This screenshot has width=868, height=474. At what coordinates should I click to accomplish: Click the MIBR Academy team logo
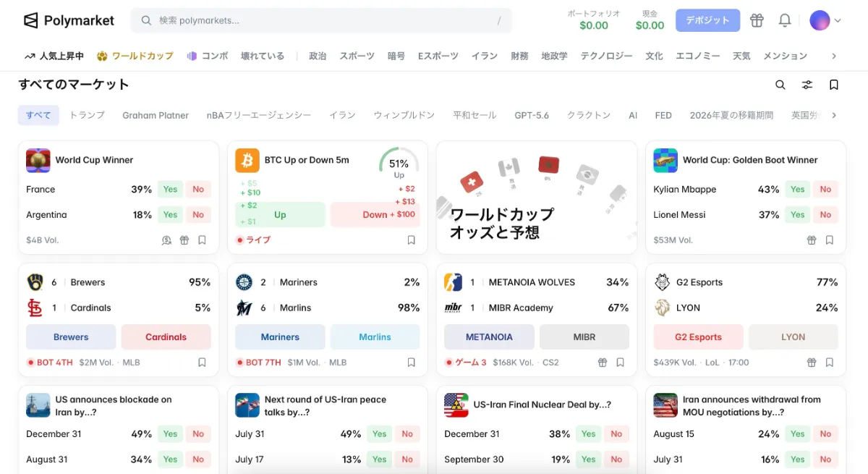coord(453,308)
